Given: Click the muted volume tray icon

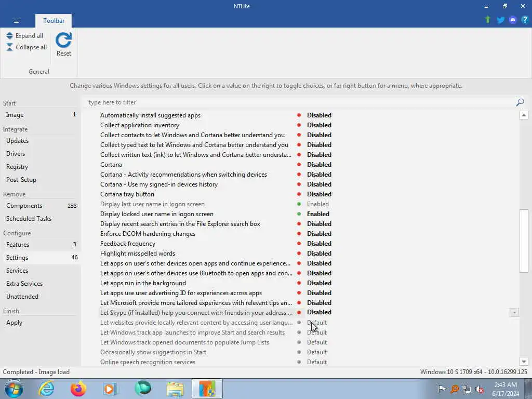Looking at the screenshot, I should [480, 389].
